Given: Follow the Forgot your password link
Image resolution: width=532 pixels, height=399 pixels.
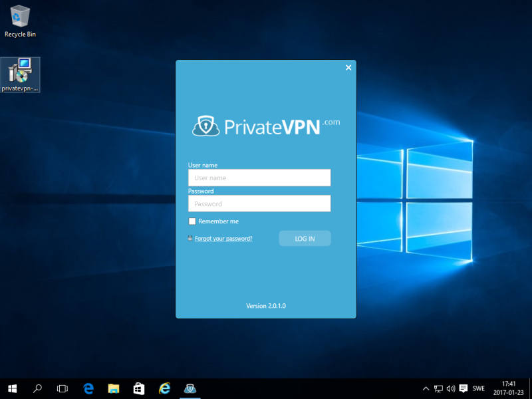Looking at the screenshot, I should click(223, 238).
